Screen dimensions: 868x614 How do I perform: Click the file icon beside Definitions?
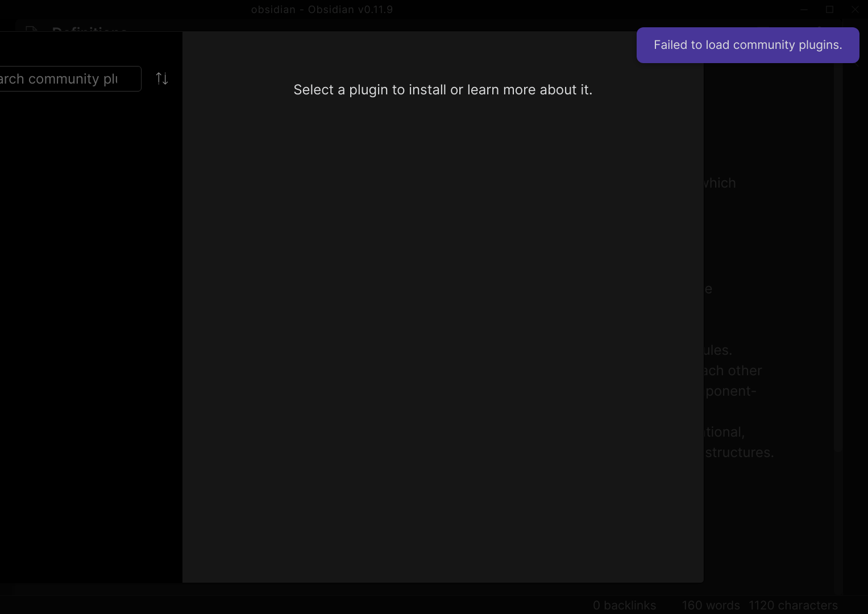[x=31, y=30]
